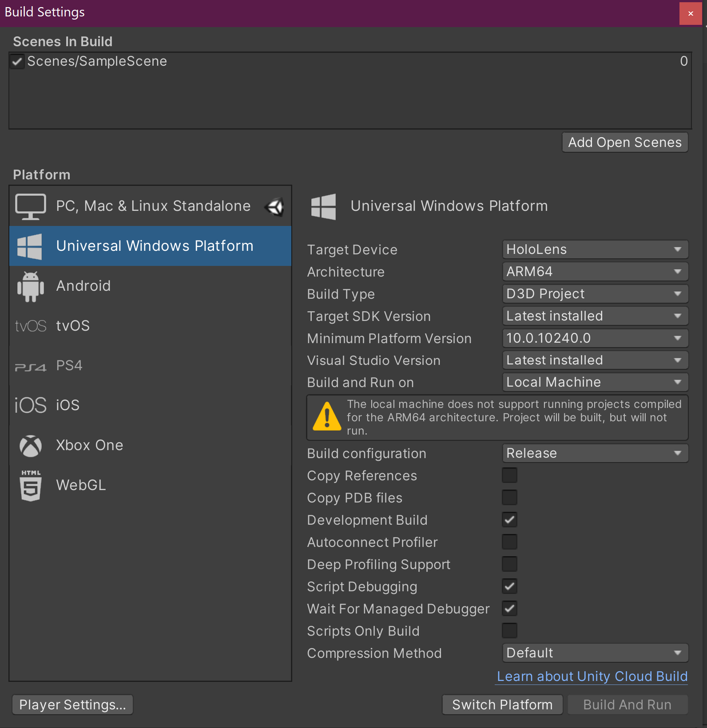The height and width of the screenshot is (728, 707).
Task: Uncheck the Wait For Managed Debugger checkbox
Action: [509, 609]
